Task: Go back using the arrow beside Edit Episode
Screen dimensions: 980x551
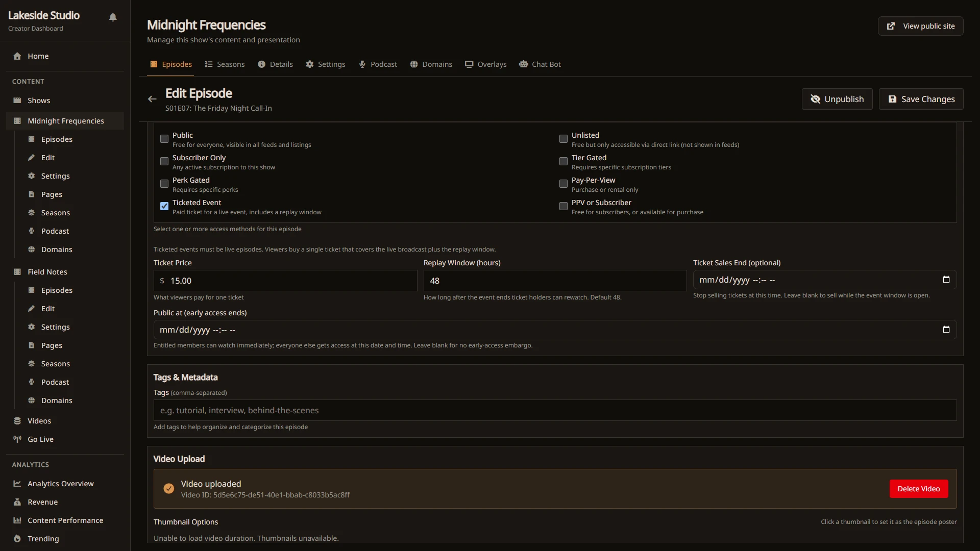Action: point(152,99)
